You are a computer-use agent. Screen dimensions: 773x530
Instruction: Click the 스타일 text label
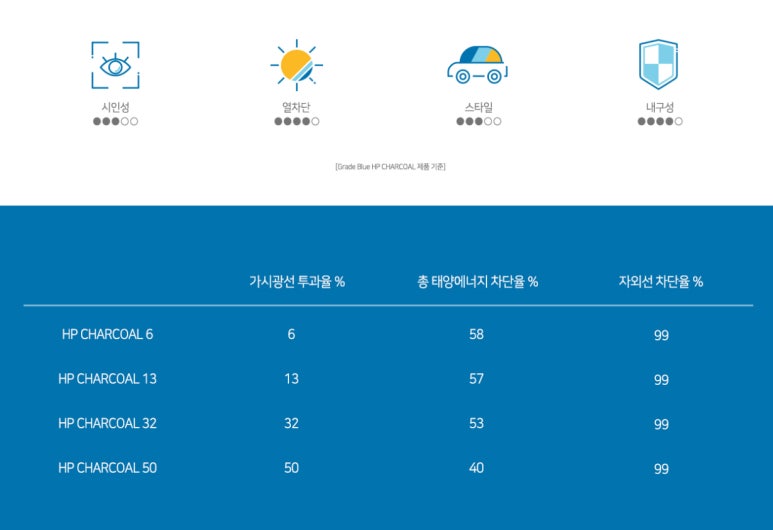(x=478, y=107)
